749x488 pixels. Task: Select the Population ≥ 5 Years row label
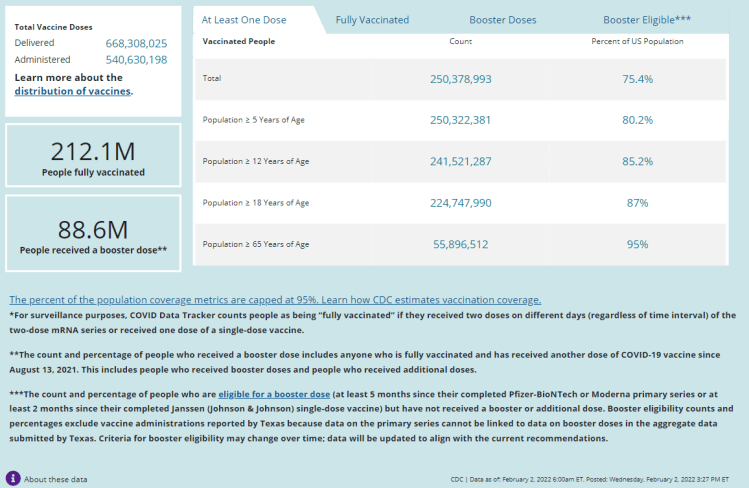(x=254, y=120)
